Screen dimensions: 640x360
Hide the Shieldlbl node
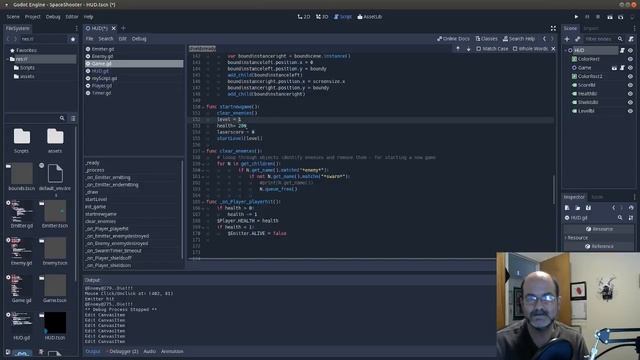pyautogui.click(x=630, y=102)
